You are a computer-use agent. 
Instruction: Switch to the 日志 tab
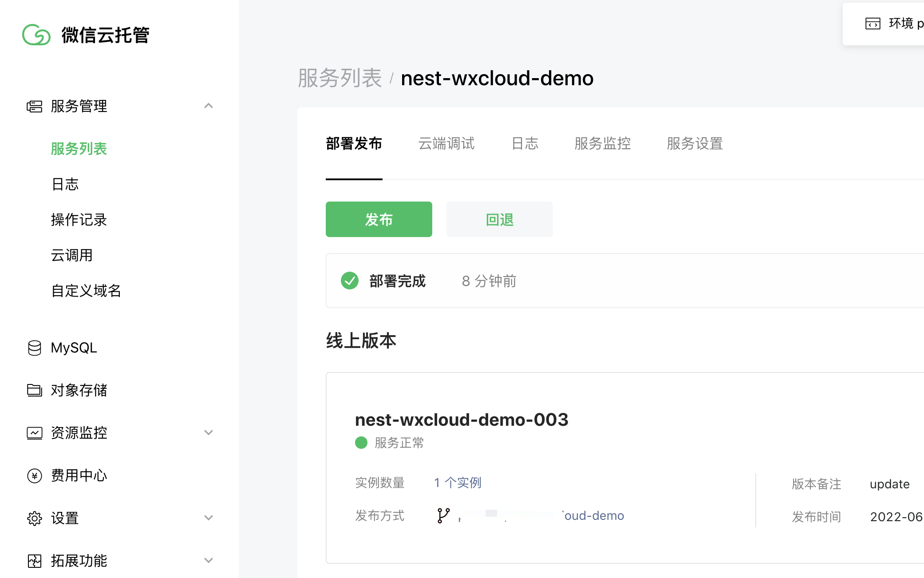pos(525,143)
